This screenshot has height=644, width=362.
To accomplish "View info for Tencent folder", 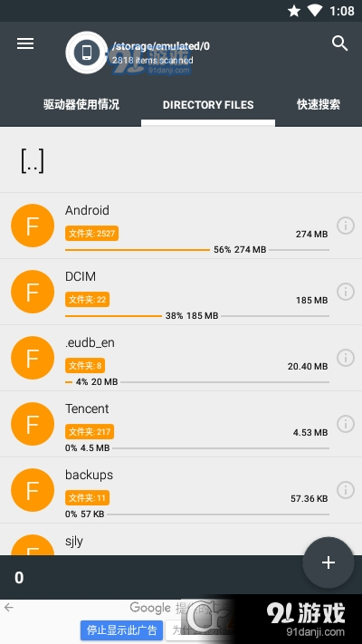I will [346, 424].
